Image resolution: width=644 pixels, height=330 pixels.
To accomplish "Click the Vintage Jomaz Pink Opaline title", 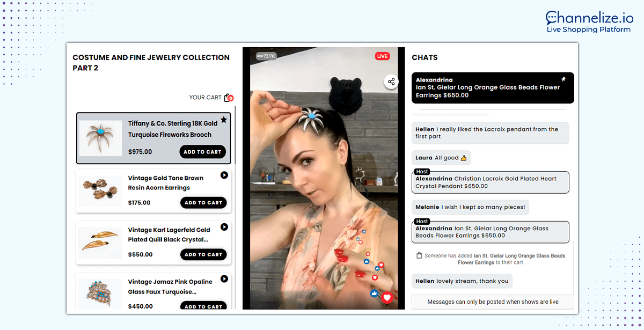I will pyautogui.click(x=170, y=287).
